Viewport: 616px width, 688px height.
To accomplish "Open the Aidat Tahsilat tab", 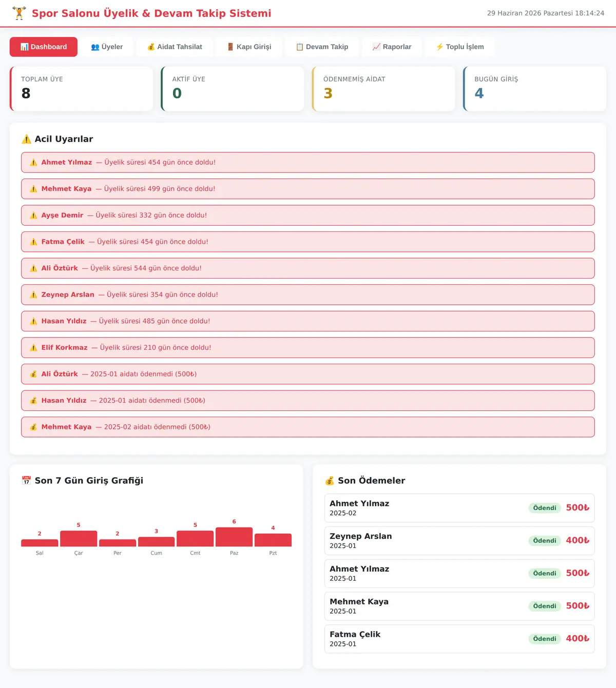I will [x=175, y=47].
